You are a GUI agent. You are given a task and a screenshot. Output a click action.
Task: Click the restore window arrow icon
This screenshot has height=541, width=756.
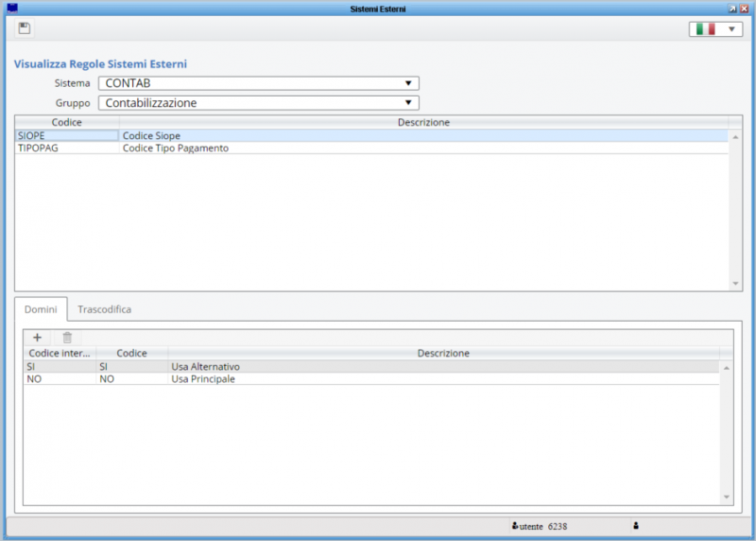pos(732,9)
